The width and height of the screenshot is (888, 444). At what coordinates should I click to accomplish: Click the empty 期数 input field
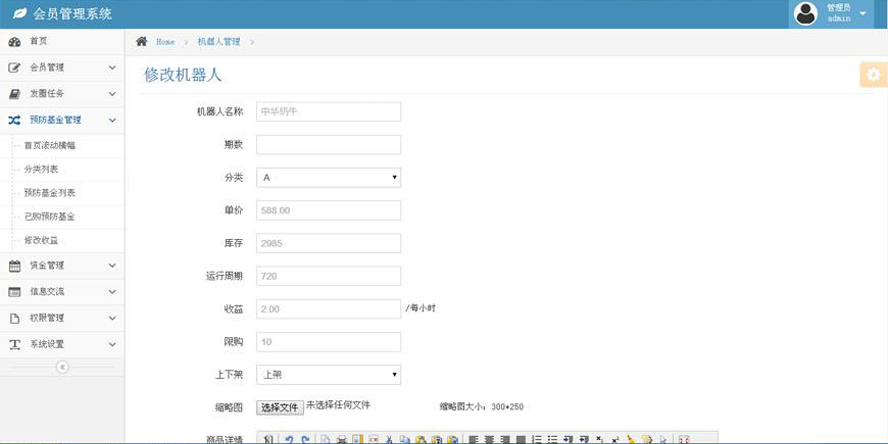[328, 144]
